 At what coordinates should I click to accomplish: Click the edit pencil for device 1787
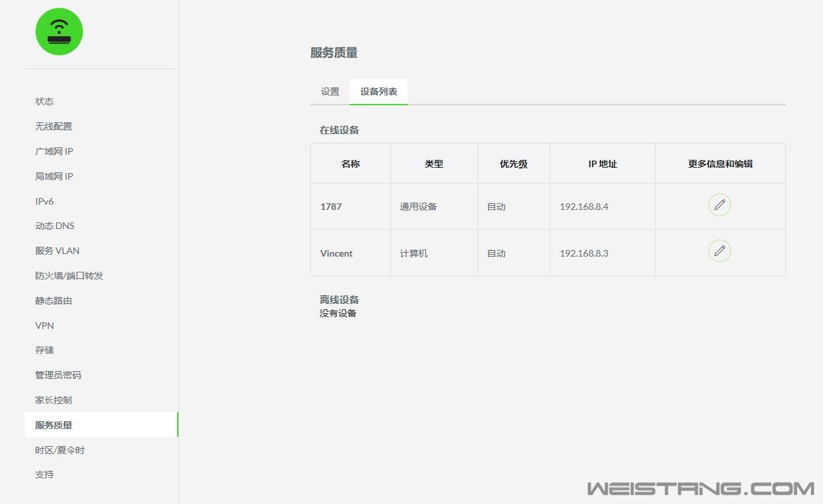click(720, 205)
